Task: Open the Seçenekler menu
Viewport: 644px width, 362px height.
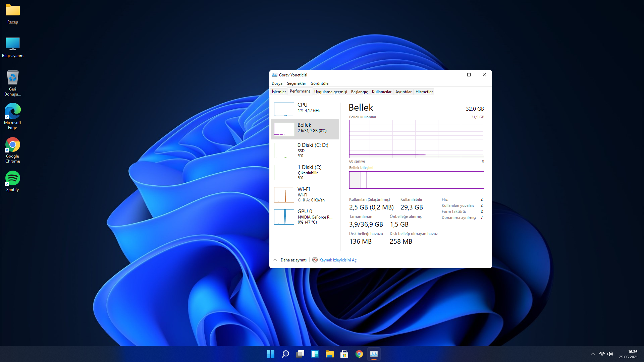Action: (x=296, y=83)
